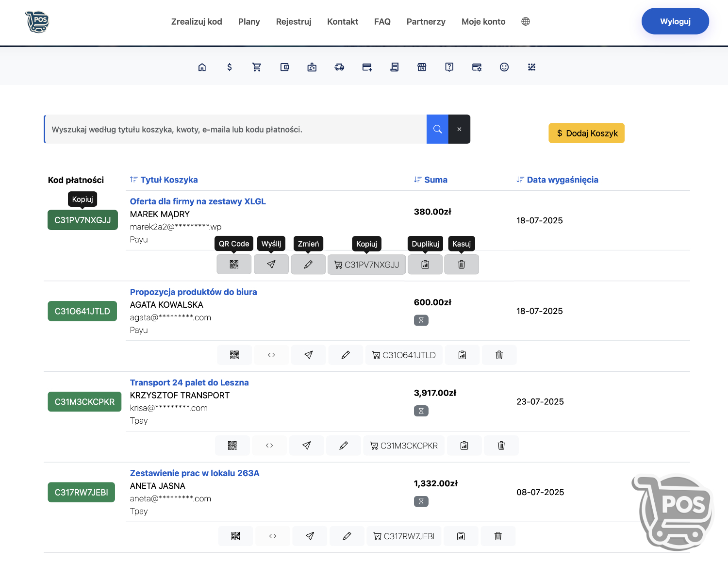Click the 24h store icon
This screenshot has width=728, height=563.
[x=422, y=67]
